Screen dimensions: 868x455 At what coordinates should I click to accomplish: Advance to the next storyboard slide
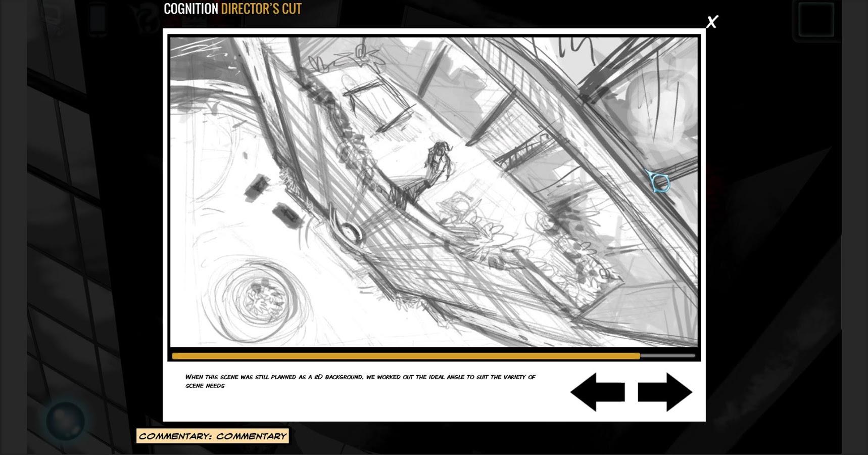665,392
